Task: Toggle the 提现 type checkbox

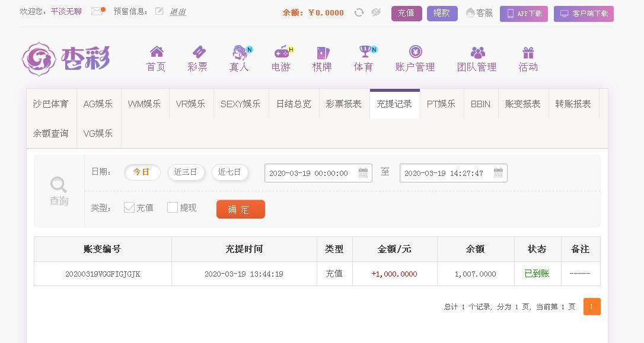Action: [x=173, y=207]
